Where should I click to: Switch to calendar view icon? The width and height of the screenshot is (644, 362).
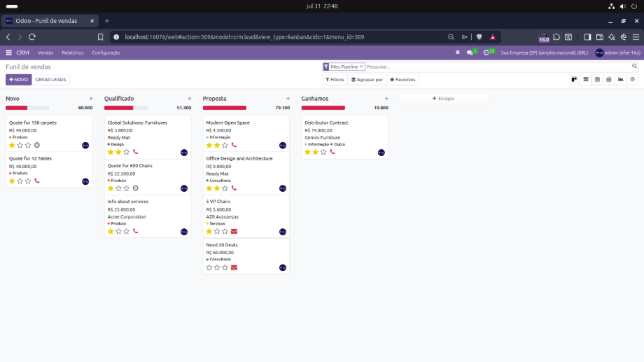tap(597, 79)
